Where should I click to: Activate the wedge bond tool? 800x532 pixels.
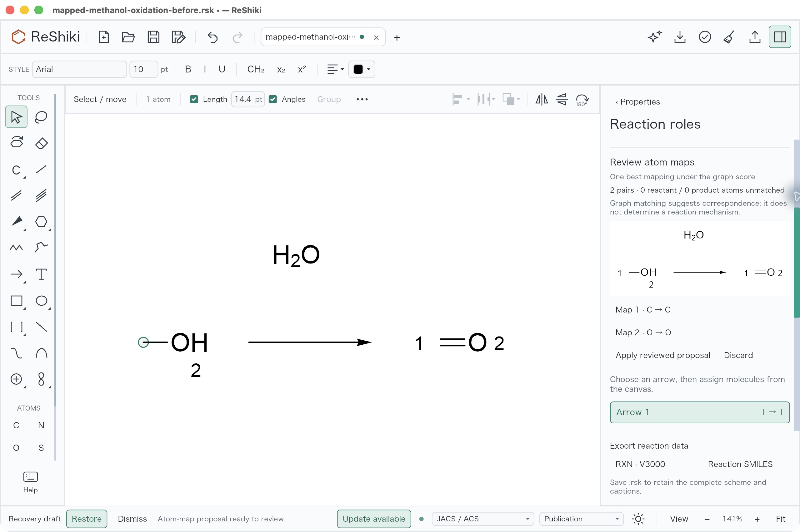16,222
